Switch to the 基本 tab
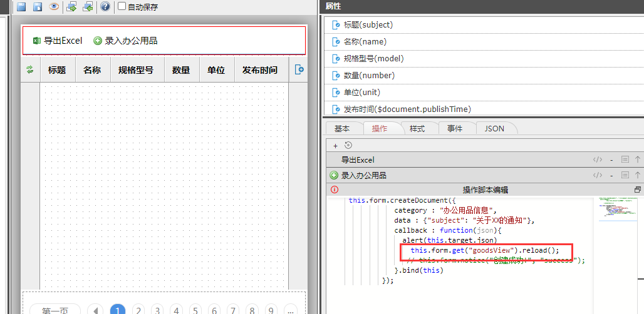Image resolution: width=644 pixels, height=314 pixels. tap(341, 128)
